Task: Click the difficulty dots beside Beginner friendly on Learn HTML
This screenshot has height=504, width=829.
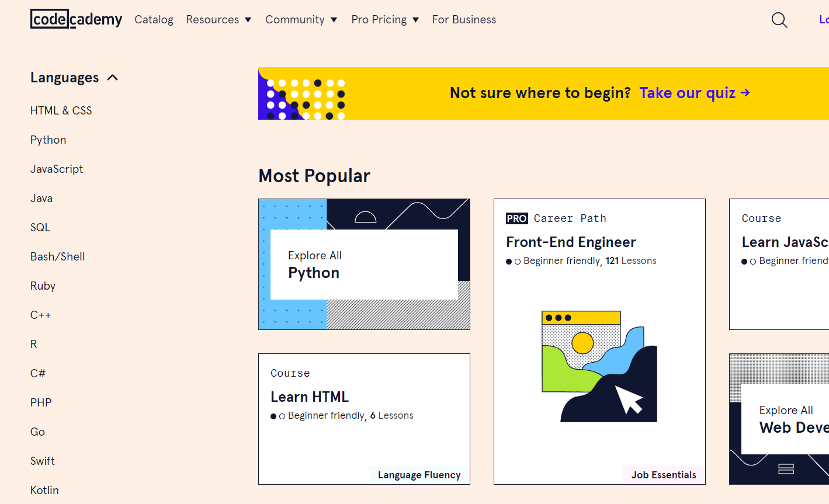Action: pyautogui.click(x=276, y=416)
